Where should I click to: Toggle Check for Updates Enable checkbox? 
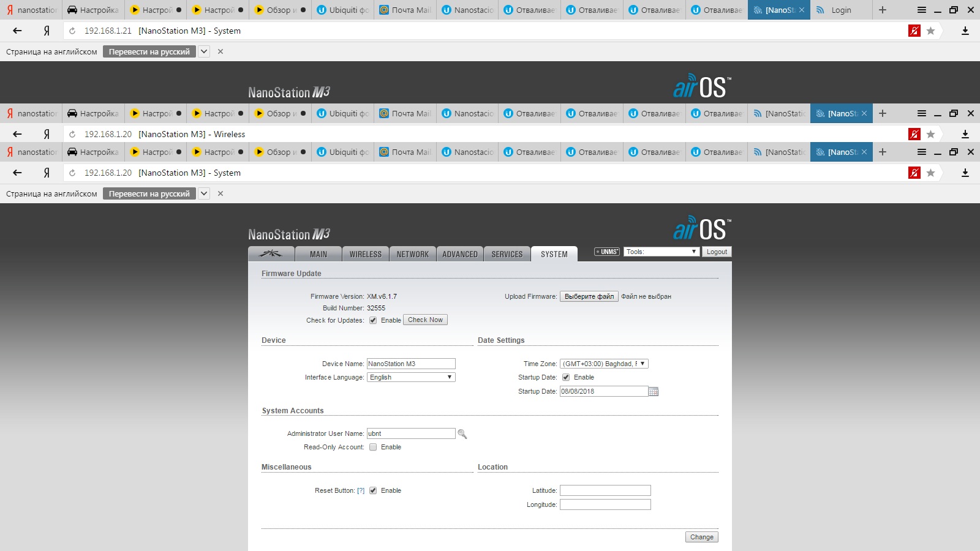(x=373, y=320)
